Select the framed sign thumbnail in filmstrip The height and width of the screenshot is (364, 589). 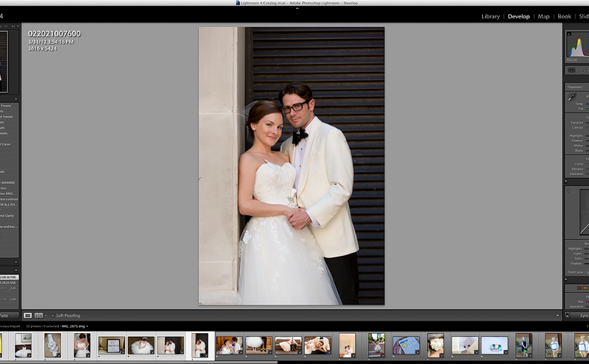coord(111,346)
